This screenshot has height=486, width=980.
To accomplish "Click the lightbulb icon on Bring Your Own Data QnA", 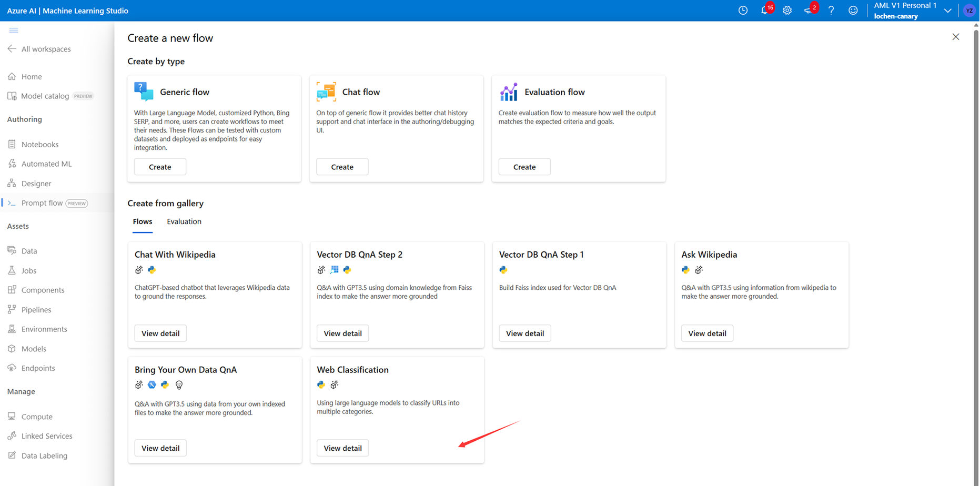I will [x=179, y=385].
